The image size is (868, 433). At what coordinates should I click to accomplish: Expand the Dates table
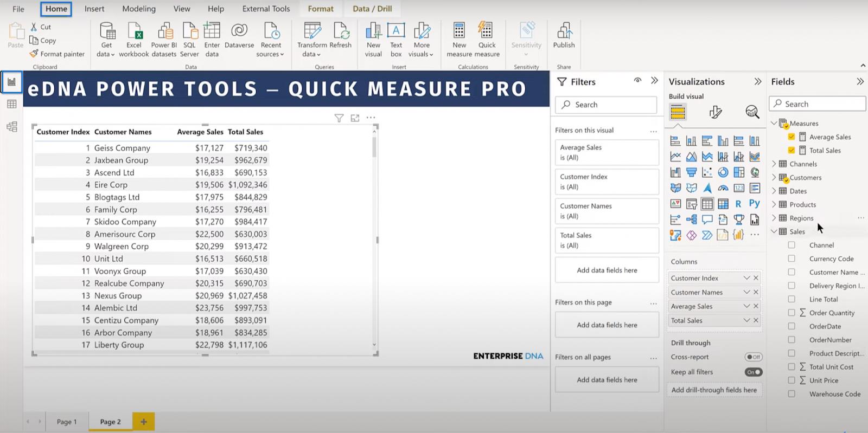click(774, 191)
